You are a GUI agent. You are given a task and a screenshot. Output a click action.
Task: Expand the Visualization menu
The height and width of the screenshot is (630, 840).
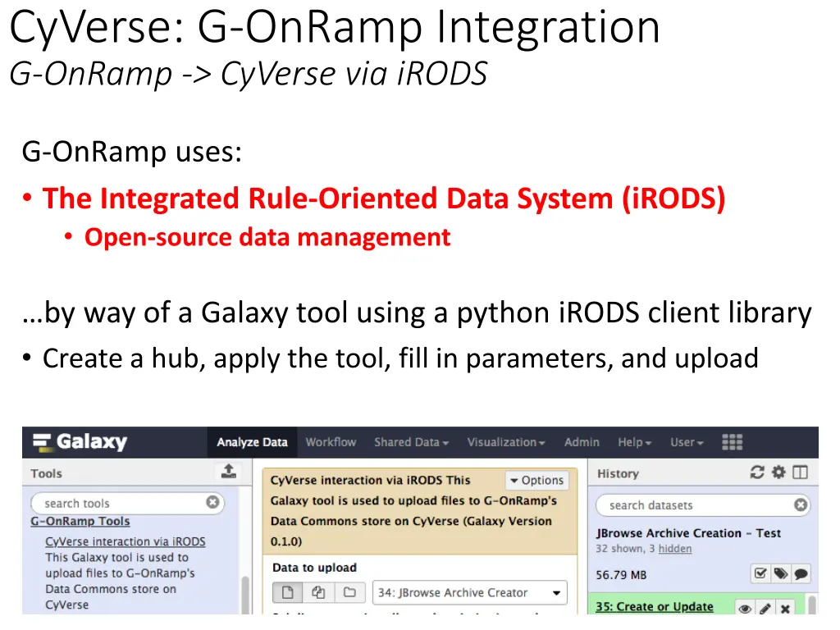tap(505, 442)
